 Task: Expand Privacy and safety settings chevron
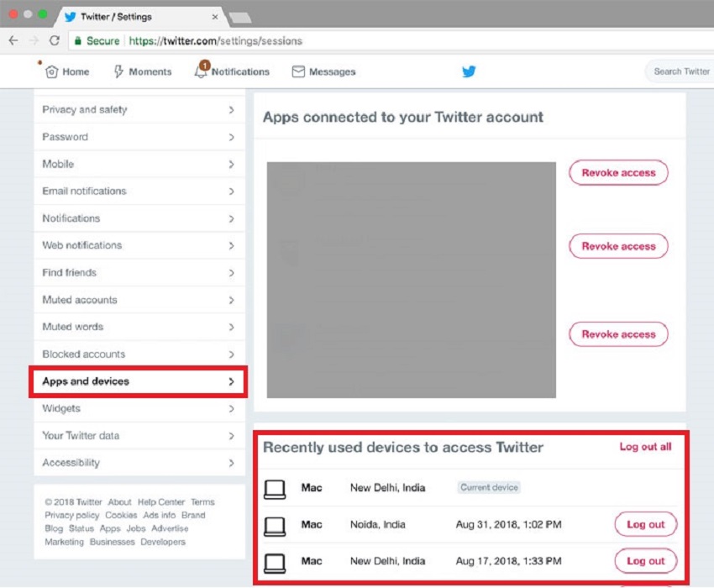click(x=231, y=110)
